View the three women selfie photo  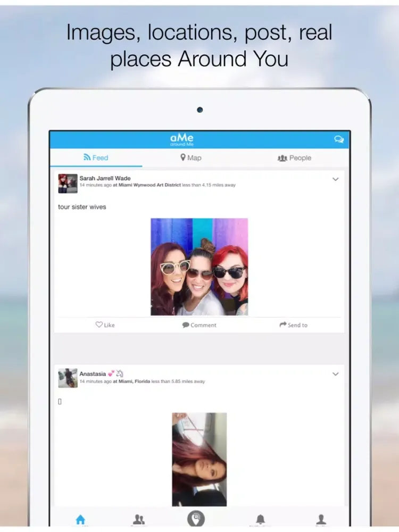(199, 267)
